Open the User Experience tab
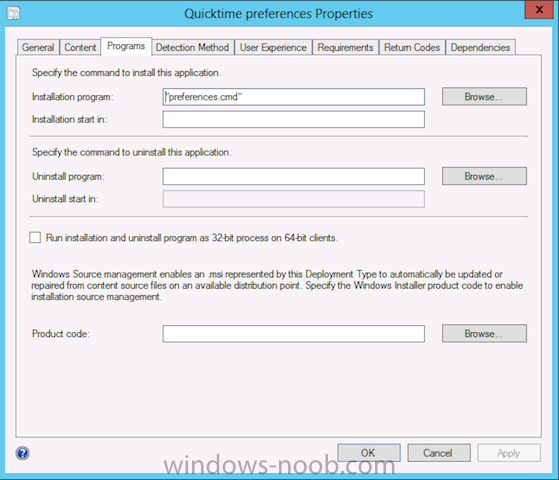Viewport: 559px width, 480px height. [273, 47]
